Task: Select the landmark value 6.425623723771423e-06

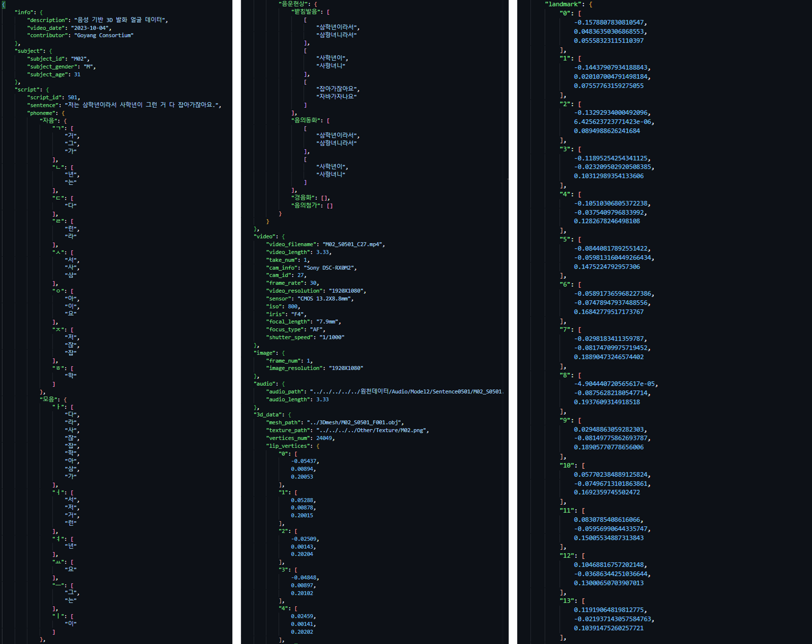Action: point(612,122)
